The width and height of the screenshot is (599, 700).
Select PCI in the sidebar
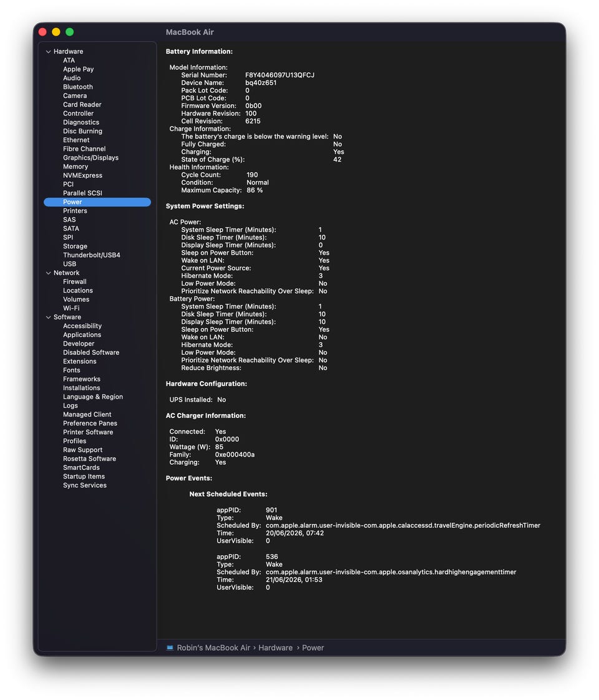68,185
